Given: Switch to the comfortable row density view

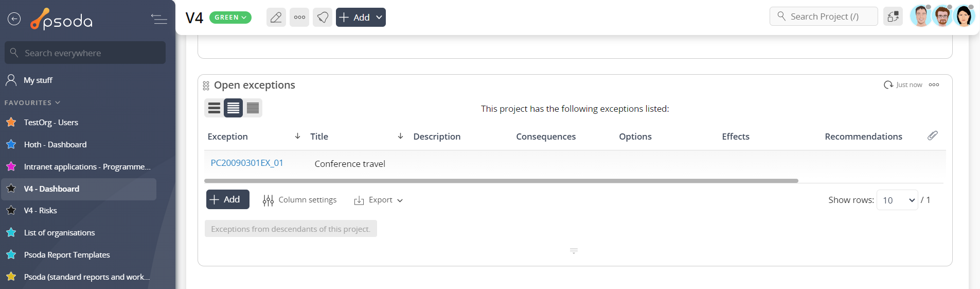Looking at the screenshot, I should pyautogui.click(x=214, y=108).
